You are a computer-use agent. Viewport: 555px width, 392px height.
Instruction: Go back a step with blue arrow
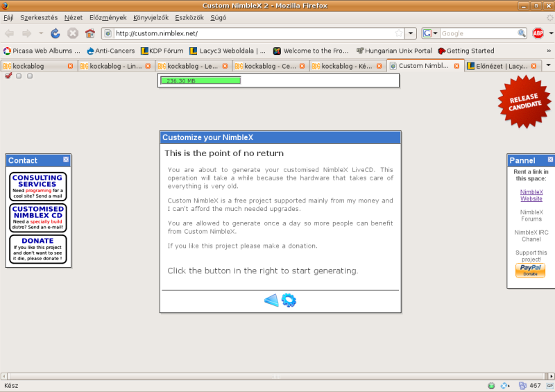click(271, 300)
